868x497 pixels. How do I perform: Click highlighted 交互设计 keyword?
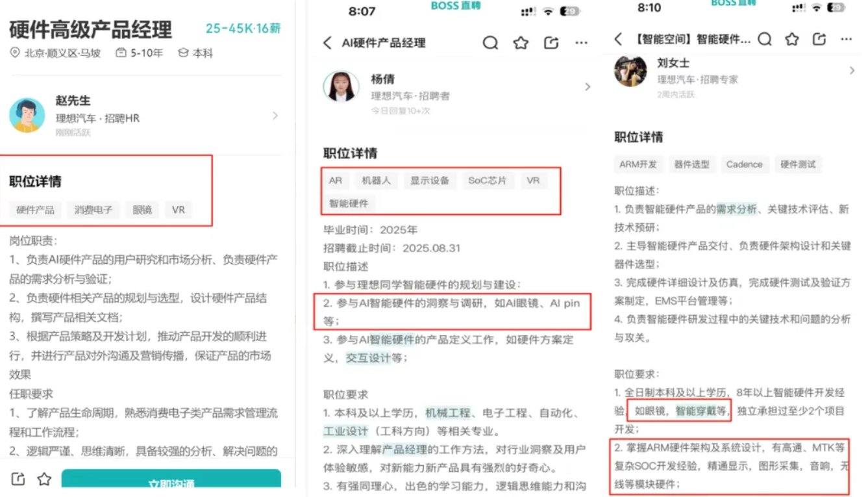[x=369, y=357]
